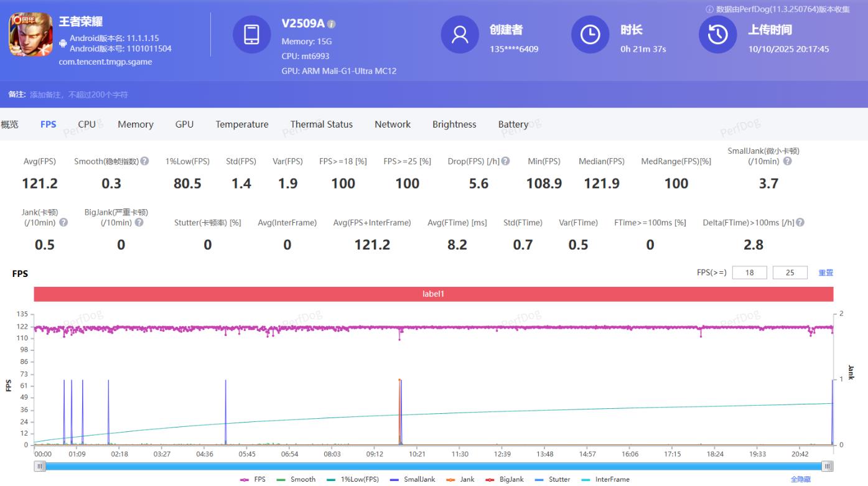Screen dimensions: 868x486
Task: Click the help icon beside Drop(FPS) [/h]
Action: (505, 161)
